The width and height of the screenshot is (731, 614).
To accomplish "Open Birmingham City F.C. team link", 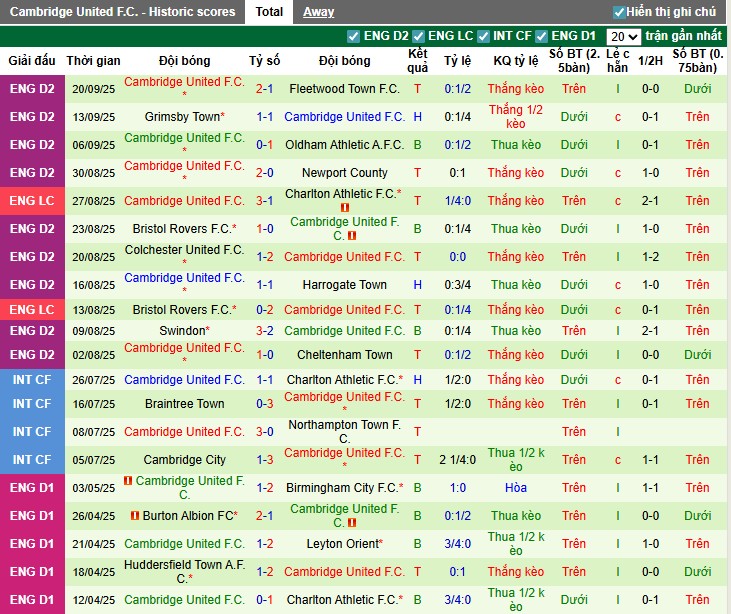I will (342, 488).
